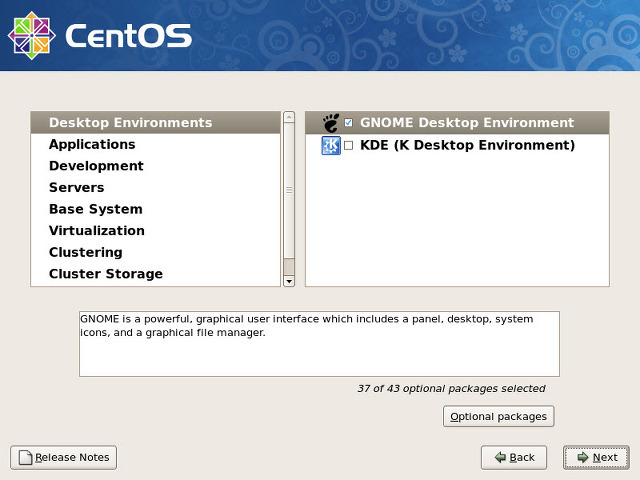The image size is (640, 480).
Task: Click the CentOS logo in the banner
Action: click(100, 35)
